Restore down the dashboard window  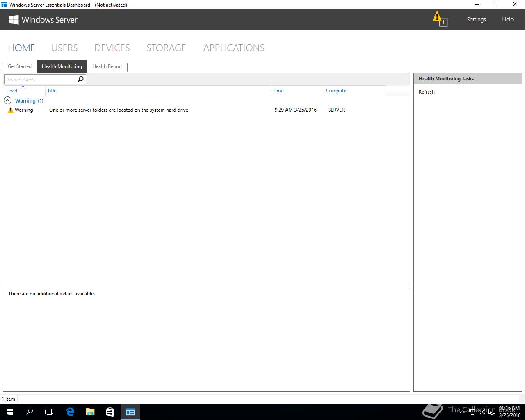[496, 5]
